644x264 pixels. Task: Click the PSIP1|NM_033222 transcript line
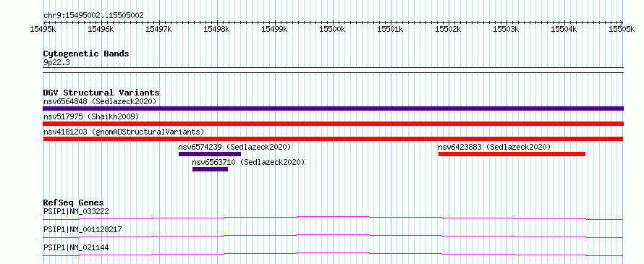pyautogui.click(x=333, y=218)
